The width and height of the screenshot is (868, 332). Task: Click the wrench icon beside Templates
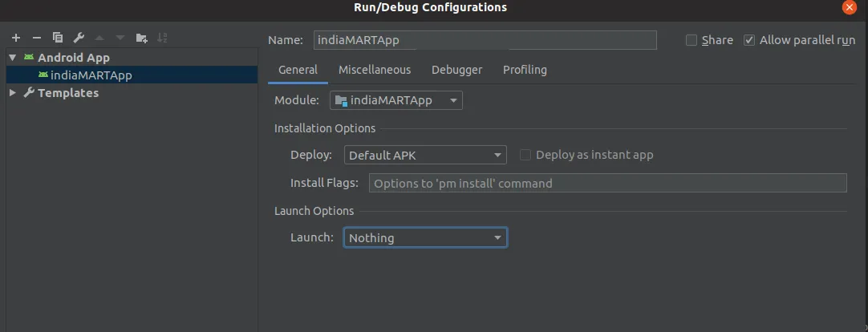29,92
